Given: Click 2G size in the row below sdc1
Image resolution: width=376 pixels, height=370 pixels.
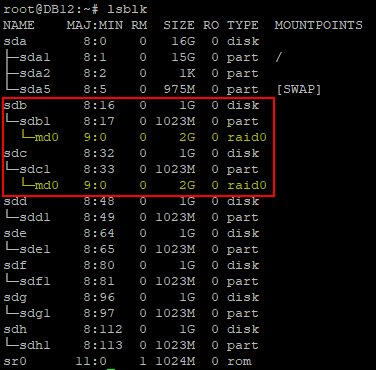Looking at the screenshot, I should (187, 185).
